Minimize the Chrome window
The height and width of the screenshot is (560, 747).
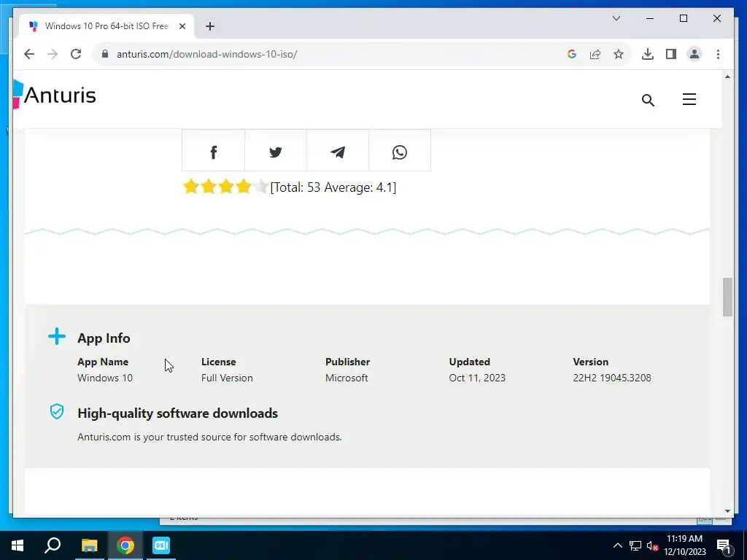click(650, 18)
